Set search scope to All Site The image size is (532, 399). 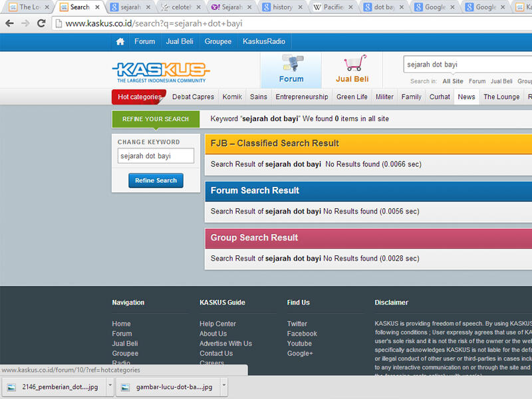tap(453, 81)
